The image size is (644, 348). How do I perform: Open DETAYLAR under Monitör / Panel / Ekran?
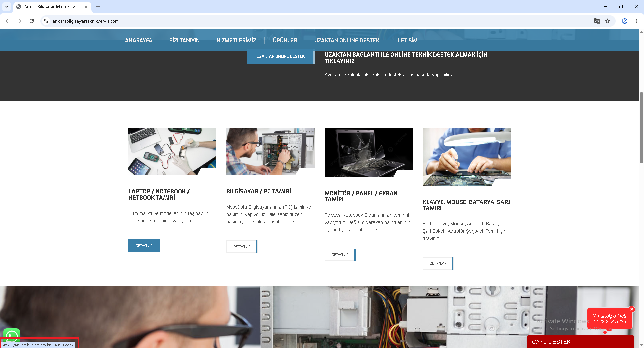(340, 255)
